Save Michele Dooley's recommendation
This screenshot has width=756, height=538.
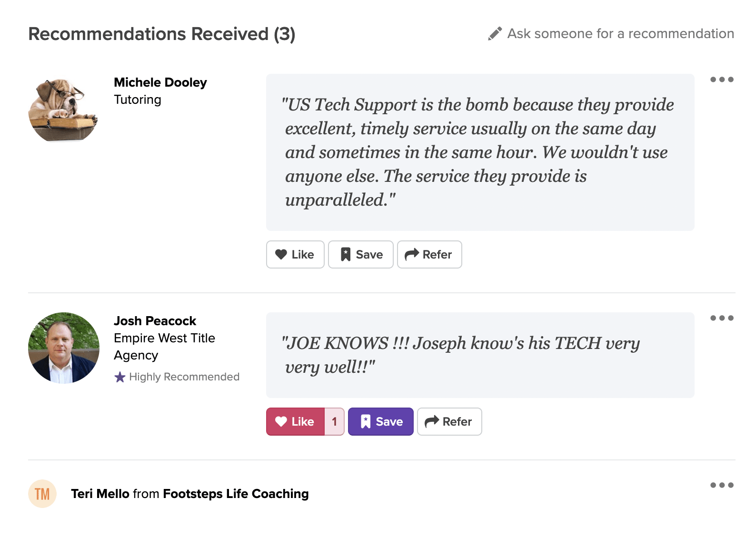pos(360,255)
